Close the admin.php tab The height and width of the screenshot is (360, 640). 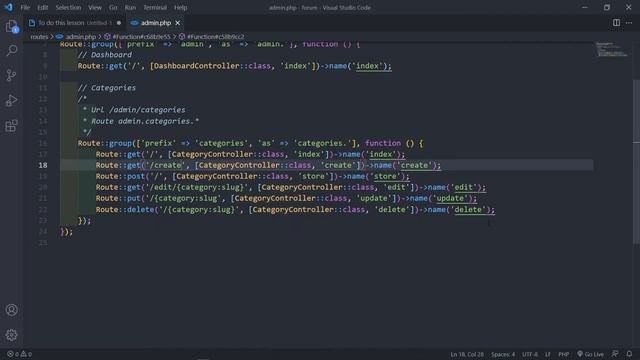178,23
